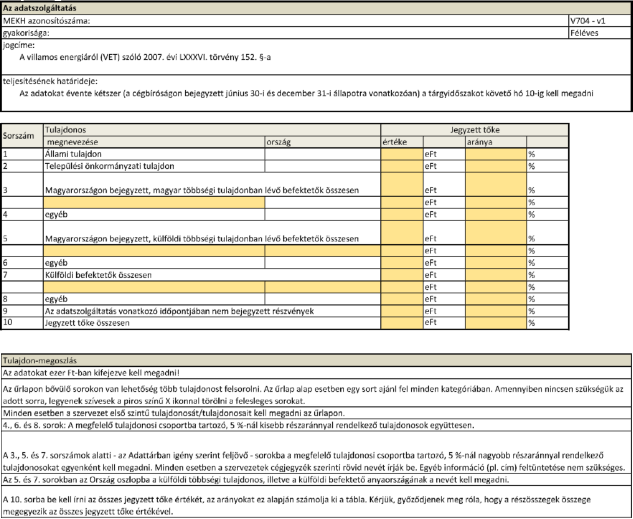
Task: Select the 'Települési önkormányzati tulajdon' row label
Action: pos(110,166)
